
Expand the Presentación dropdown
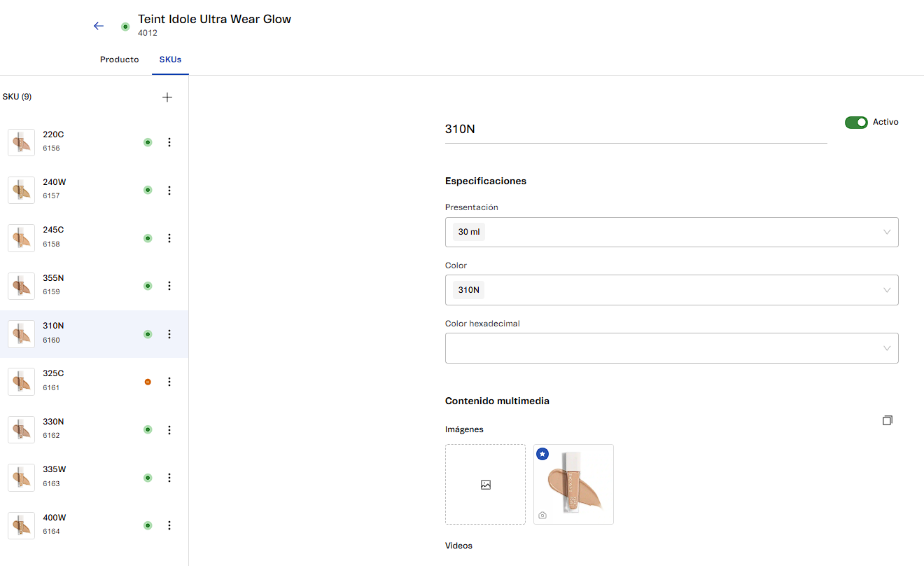(x=671, y=232)
